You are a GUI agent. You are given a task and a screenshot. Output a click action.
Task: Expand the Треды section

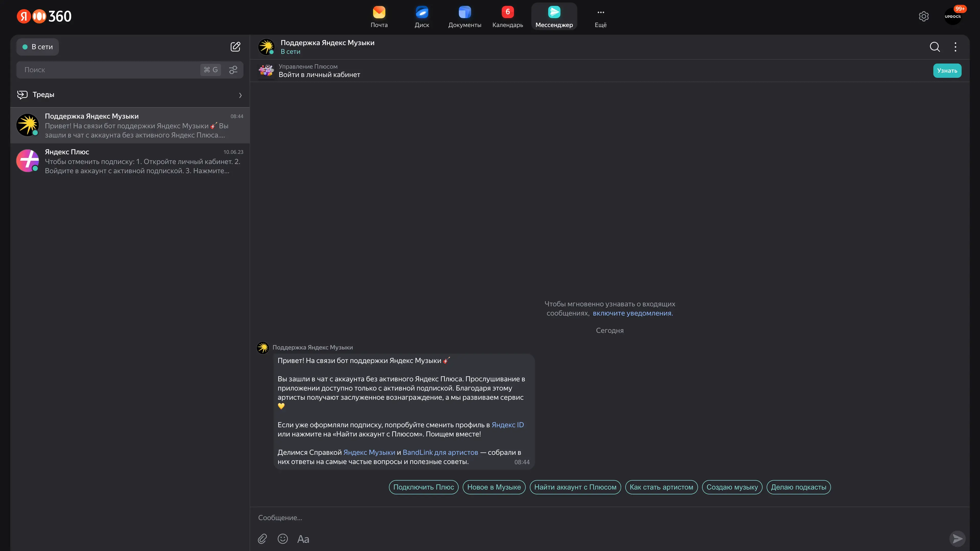(x=129, y=95)
